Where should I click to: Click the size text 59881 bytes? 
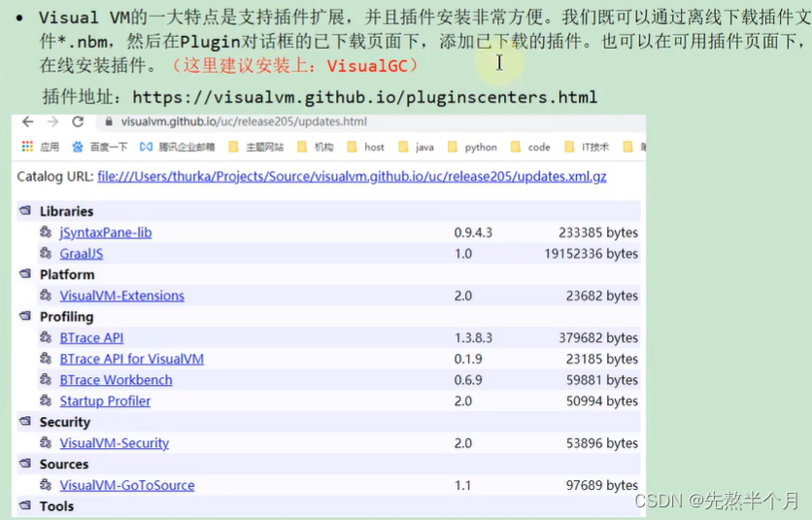[x=602, y=380]
